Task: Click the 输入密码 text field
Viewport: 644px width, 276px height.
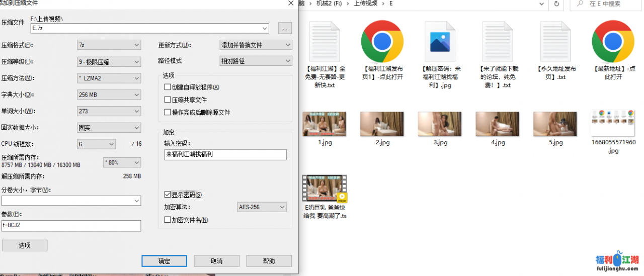Action: point(225,154)
